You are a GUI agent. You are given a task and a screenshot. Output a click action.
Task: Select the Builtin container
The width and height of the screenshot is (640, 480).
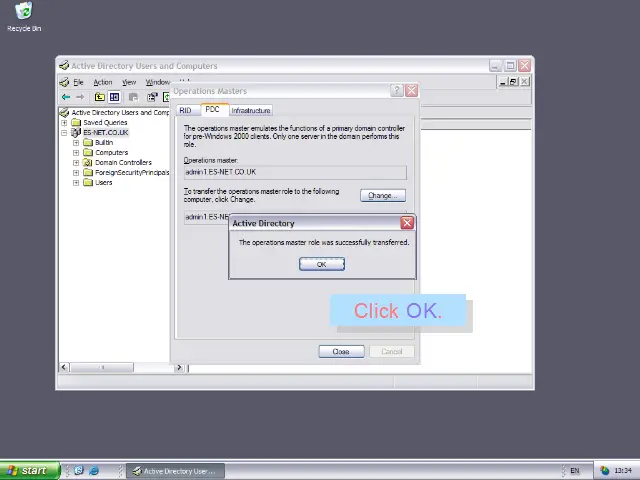[104, 142]
